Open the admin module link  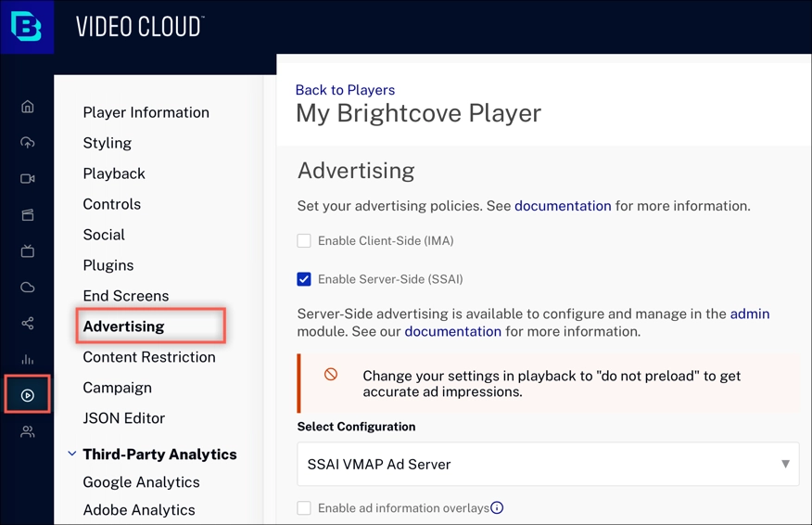[x=750, y=314]
